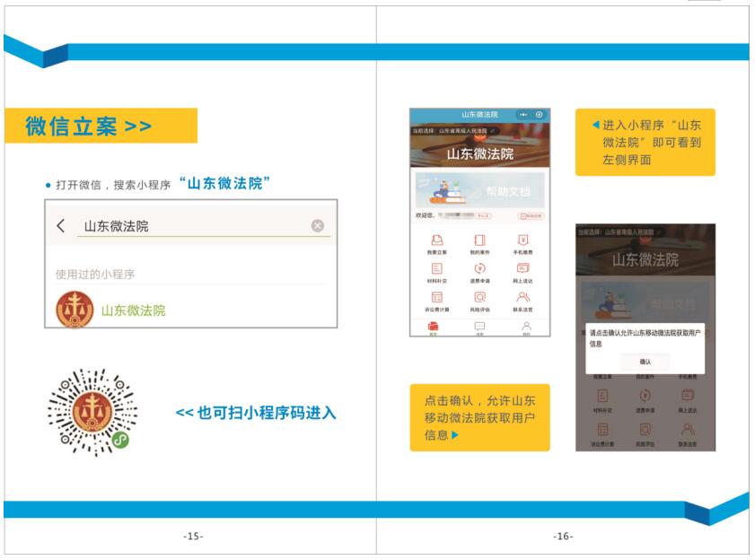Image resolution: width=755 pixels, height=560 pixels.
Task: Switch to the profile tab in bottom bar
Action: click(x=526, y=328)
